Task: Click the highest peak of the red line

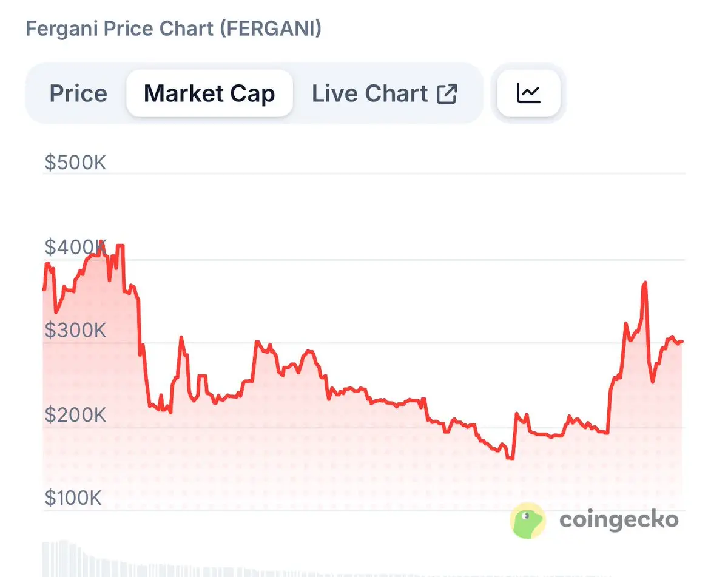Action: (x=101, y=243)
